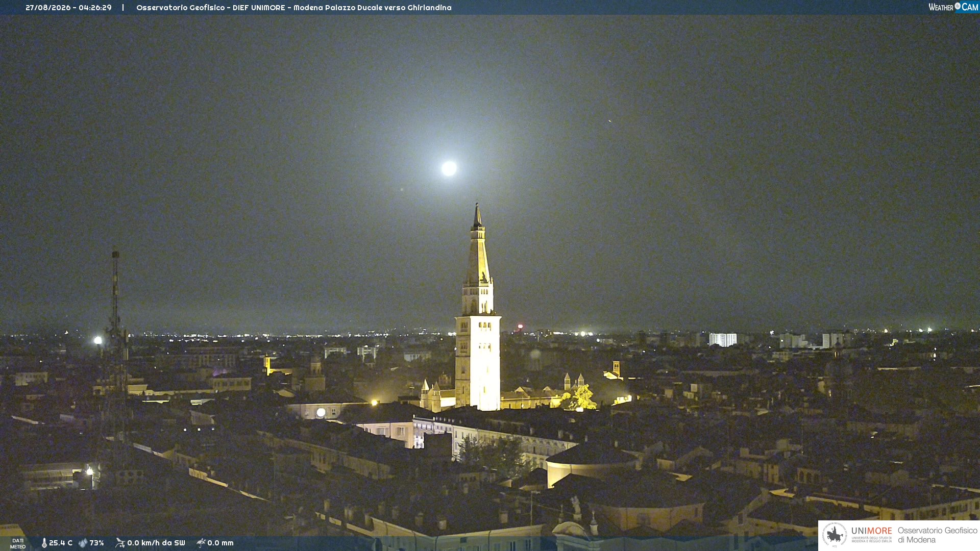Click the UNIMORE university seal emblem

835,535
